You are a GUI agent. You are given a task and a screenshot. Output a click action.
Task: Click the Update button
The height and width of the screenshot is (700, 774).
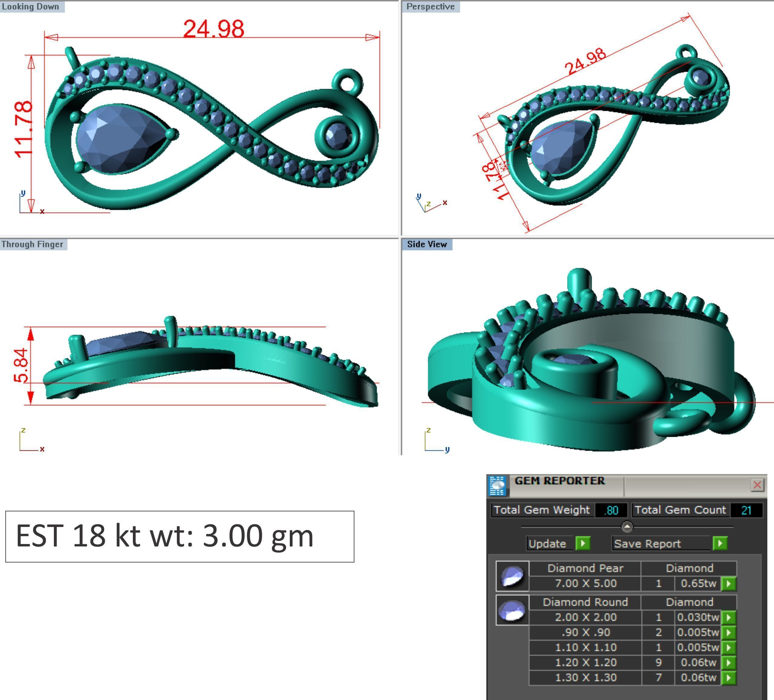pyautogui.click(x=548, y=543)
